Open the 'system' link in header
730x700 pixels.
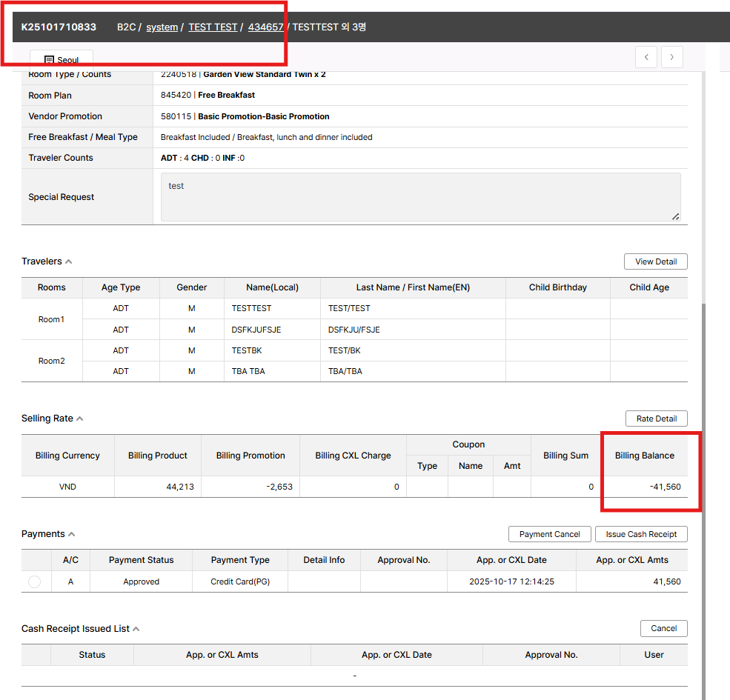pos(162,27)
